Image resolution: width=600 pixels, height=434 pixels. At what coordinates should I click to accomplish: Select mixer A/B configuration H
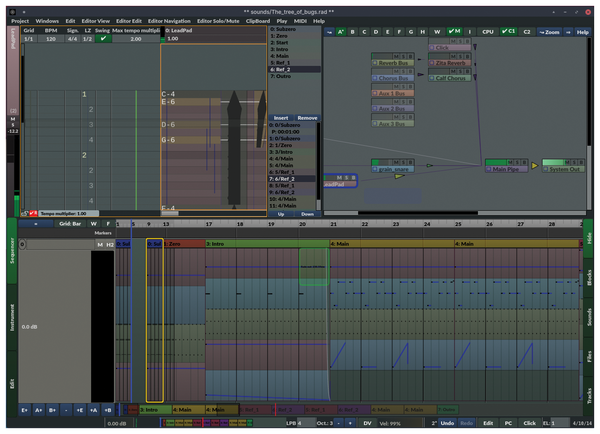pos(422,32)
